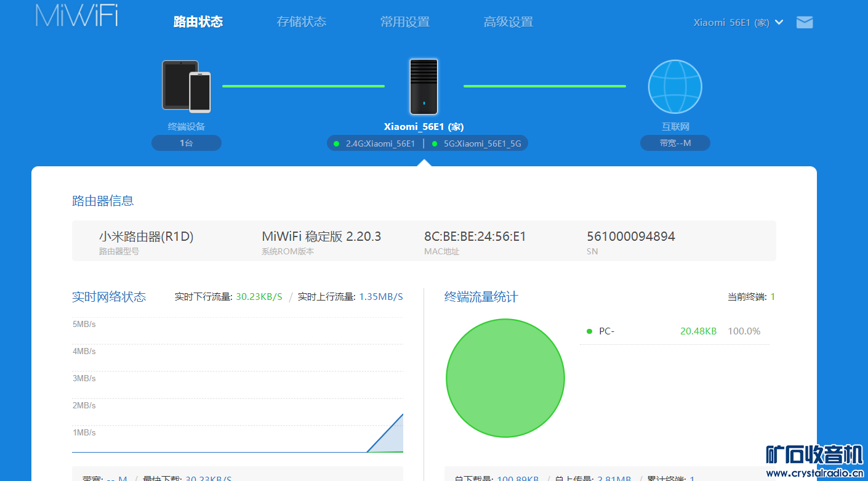This screenshot has height=481, width=868.
Task: Click the blue upload area on the traffic graph
Action: tap(392, 440)
